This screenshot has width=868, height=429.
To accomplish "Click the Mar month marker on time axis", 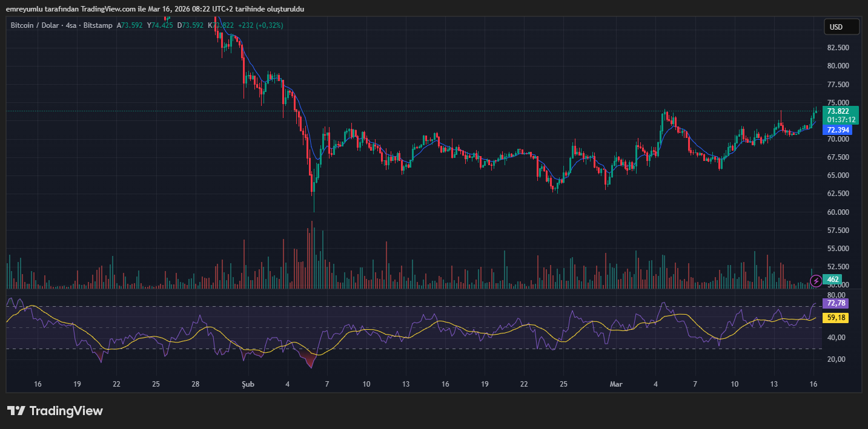I will click(616, 384).
